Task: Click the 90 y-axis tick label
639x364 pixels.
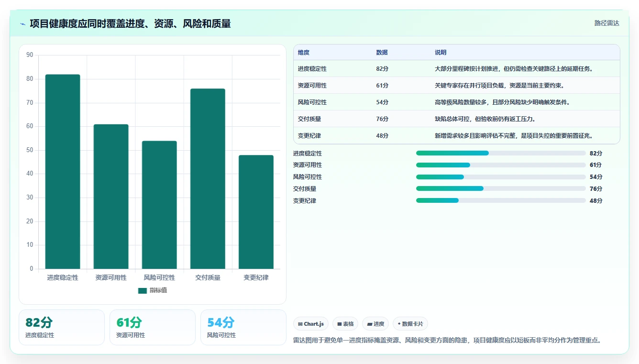Action: pos(30,55)
